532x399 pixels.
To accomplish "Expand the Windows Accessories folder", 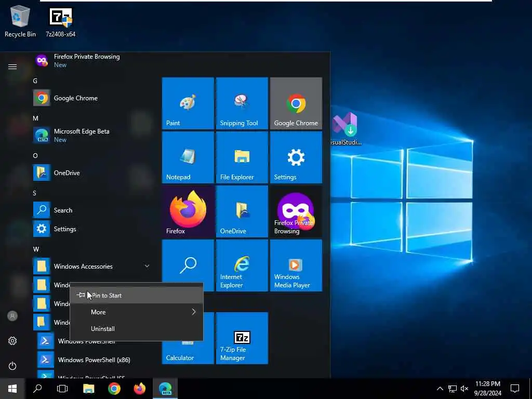I will point(91,267).
